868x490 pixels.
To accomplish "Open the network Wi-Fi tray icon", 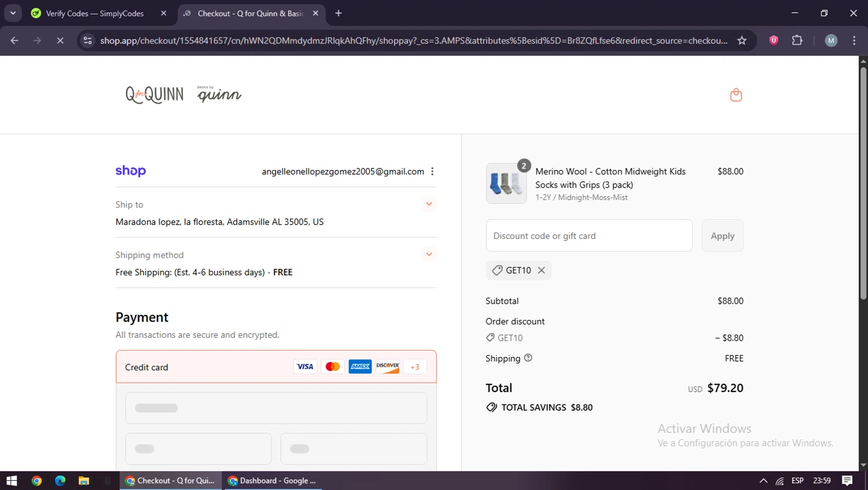I will pyautogui.click(x=780, y=481).
